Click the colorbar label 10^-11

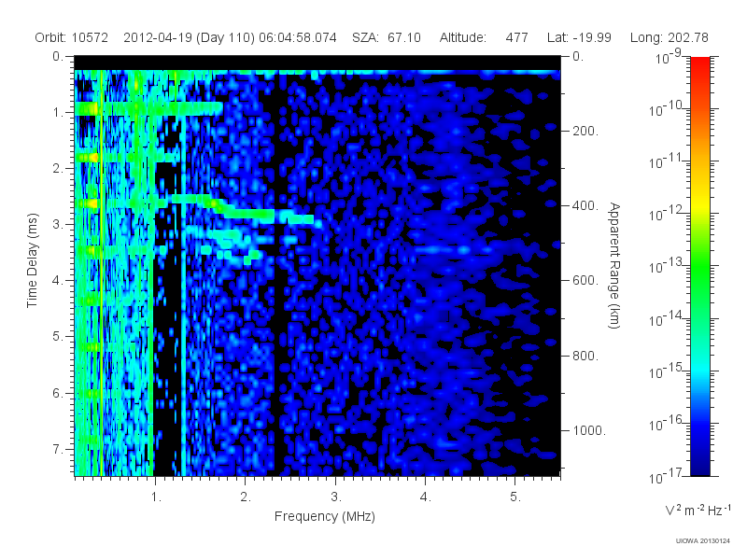pos(667,161)
